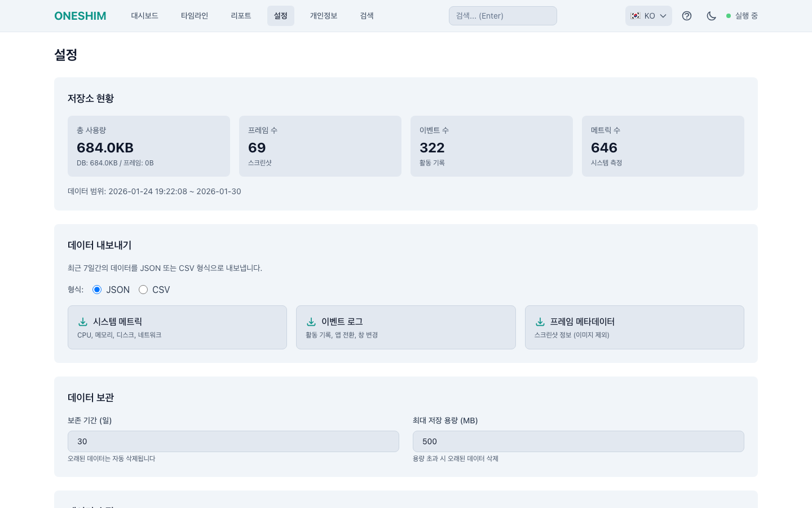The image size is (812, 508).
Task: Open the help question mark icon
Action: pyautogui.click(x=686, y=16)
